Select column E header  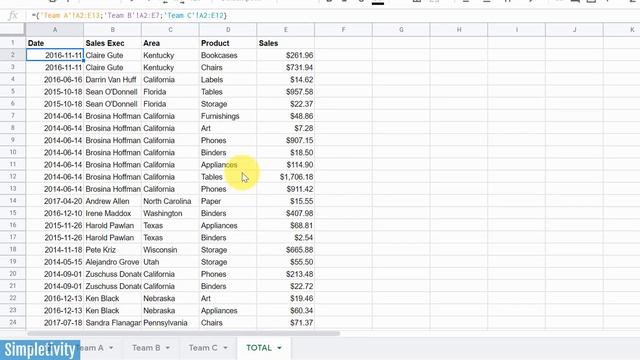[286, 30]
